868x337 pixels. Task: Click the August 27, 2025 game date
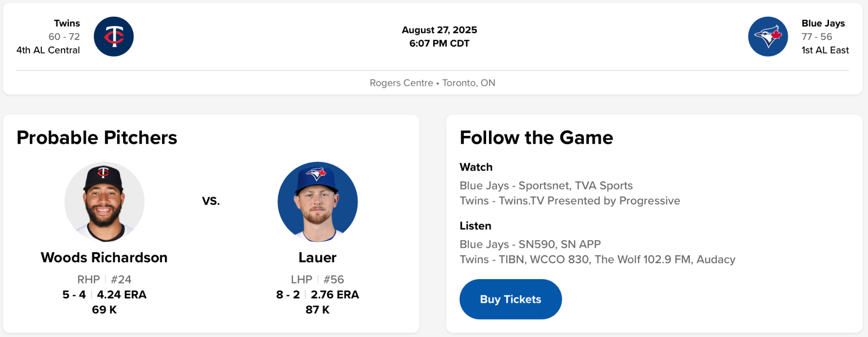439,30
